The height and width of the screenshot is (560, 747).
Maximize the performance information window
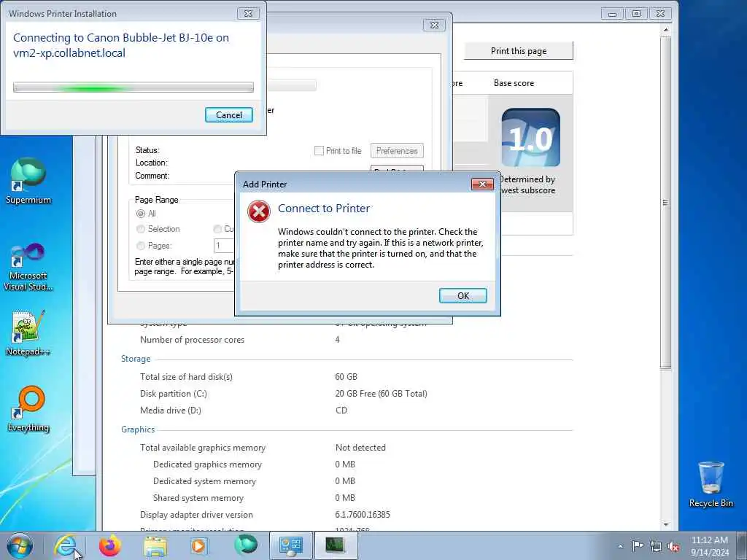(x=636, y=14)
